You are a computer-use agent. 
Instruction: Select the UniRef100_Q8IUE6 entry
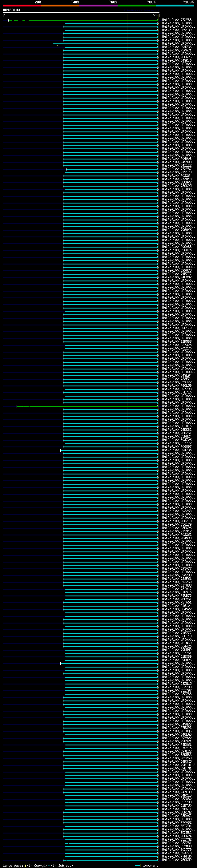177,426
